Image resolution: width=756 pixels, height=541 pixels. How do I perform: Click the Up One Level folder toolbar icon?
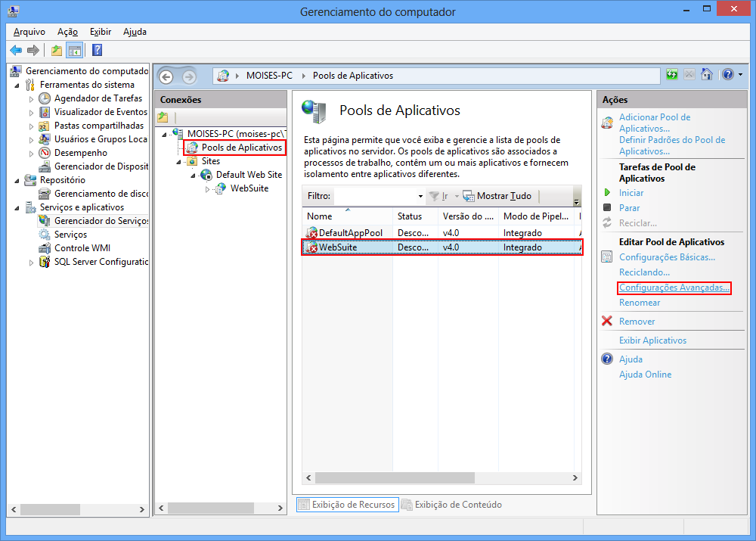pyautogui.click(x=57, y=50)
